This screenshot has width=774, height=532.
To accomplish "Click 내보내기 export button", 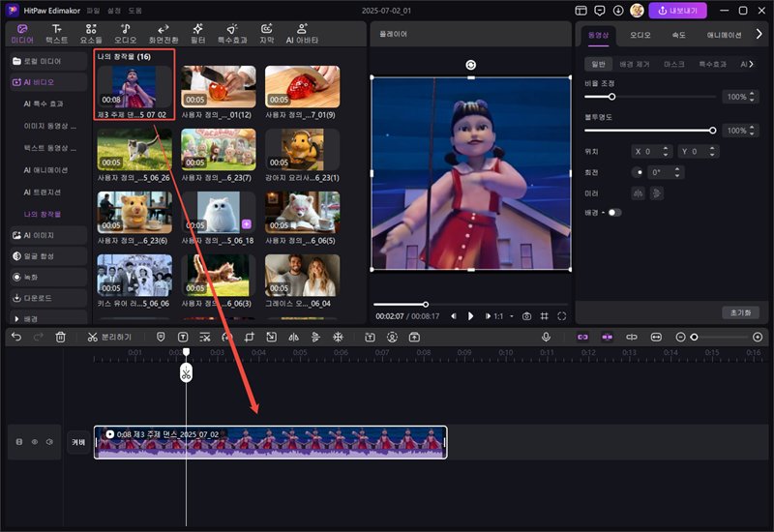I will tap(677, 11).
